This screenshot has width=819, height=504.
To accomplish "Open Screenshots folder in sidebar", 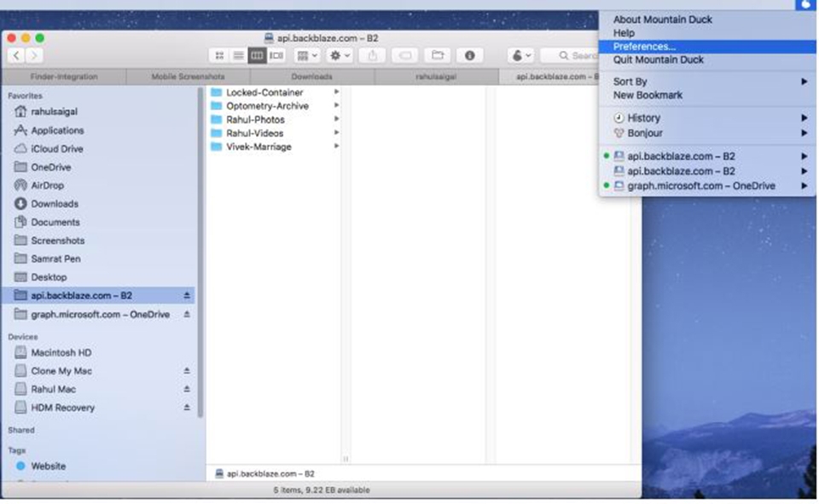I will point(57,240).
